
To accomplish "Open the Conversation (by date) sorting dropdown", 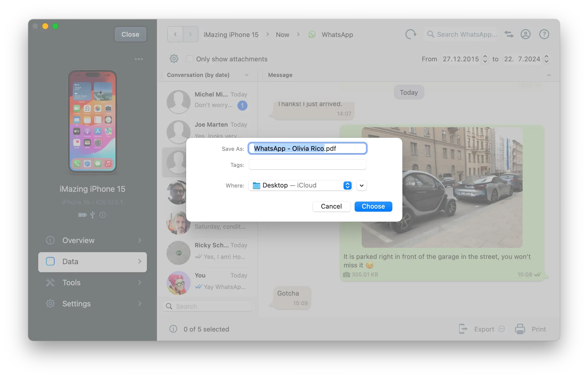I will point(246,75).
